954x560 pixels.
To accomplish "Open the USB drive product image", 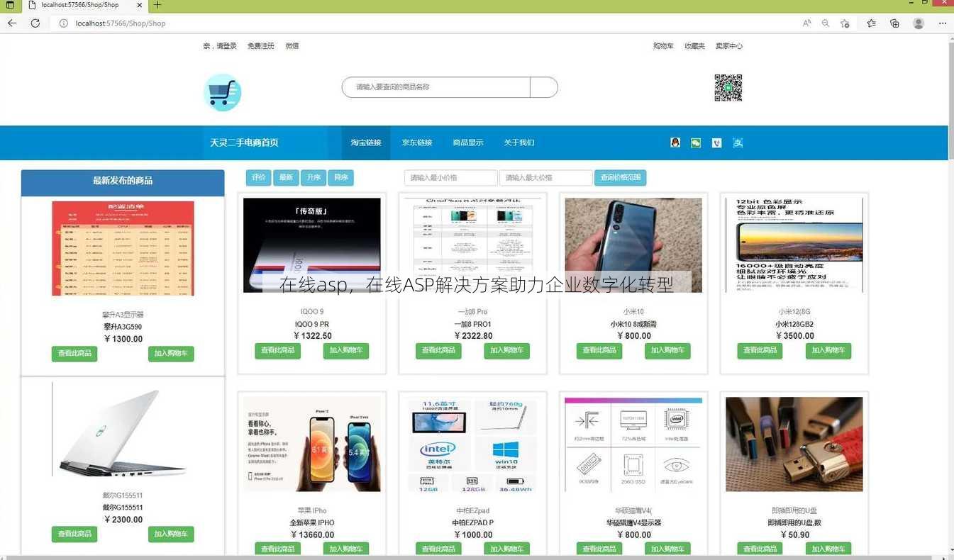I will click(794, 444).
